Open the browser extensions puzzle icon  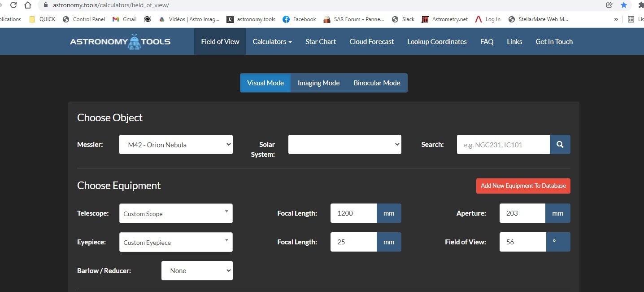click(641, 5)
